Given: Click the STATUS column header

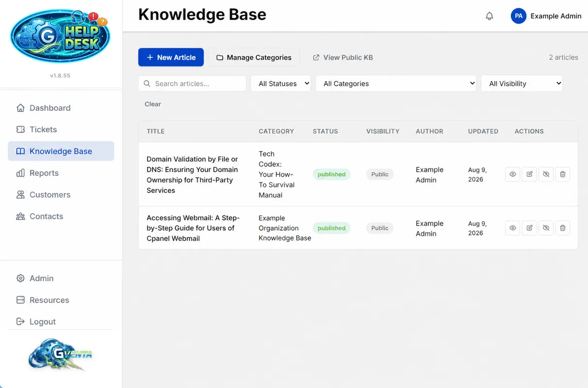Looking at the screenshot, I should pyautogui.click(x=325, y=131).
